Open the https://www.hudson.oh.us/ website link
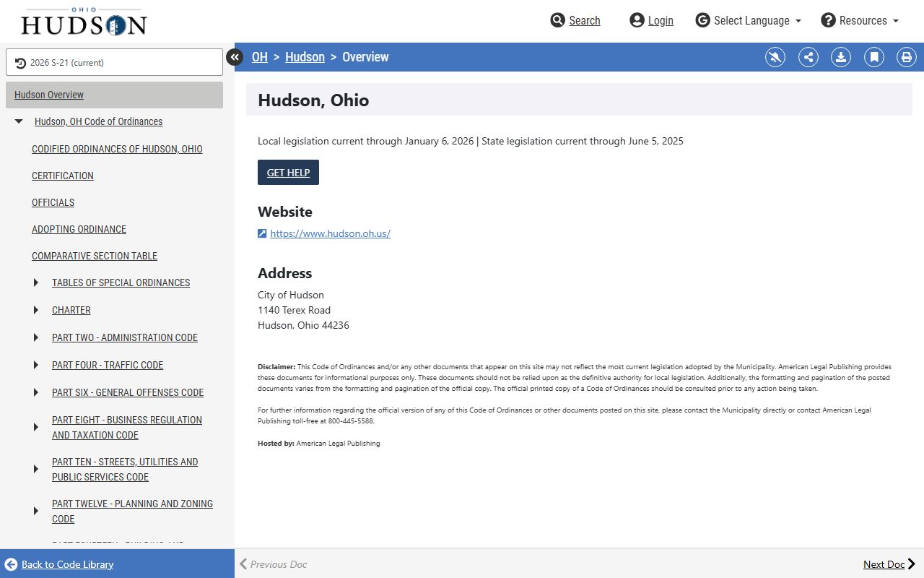 pyautogui.click(x=330, y=233)
